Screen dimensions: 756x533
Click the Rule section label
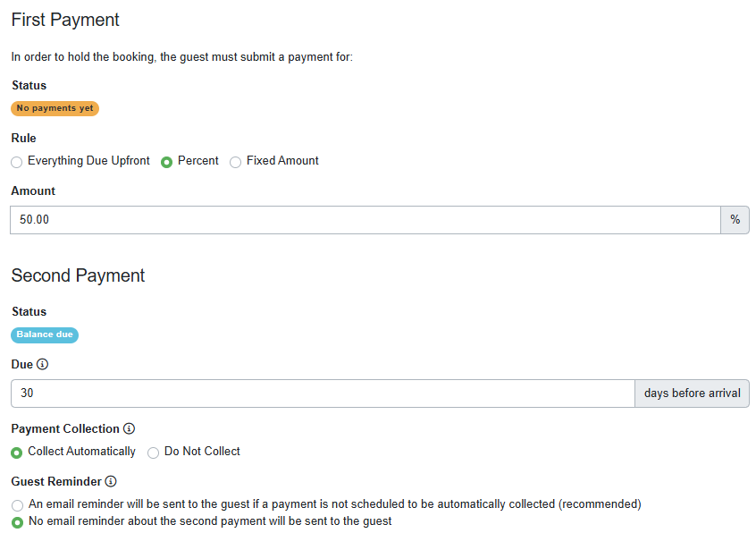point(23,138)
